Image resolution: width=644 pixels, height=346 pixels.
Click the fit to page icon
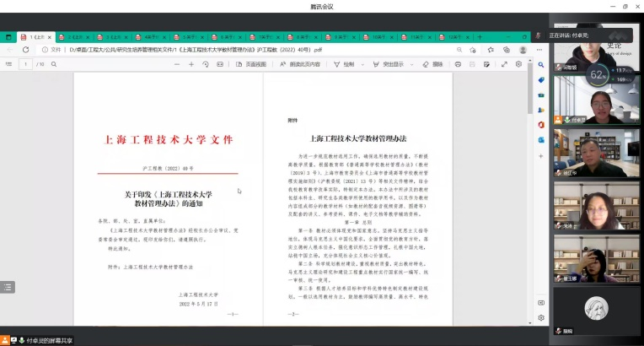coord(218,64)
